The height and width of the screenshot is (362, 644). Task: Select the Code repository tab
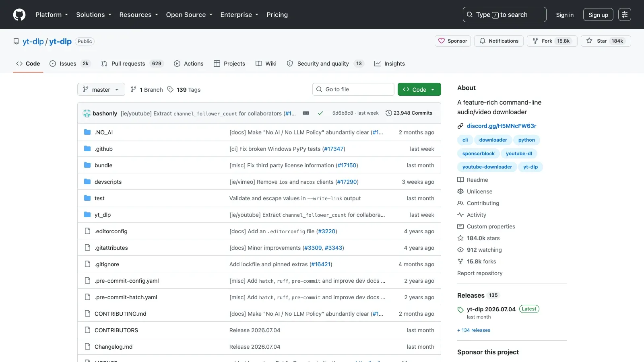(28, 64)
